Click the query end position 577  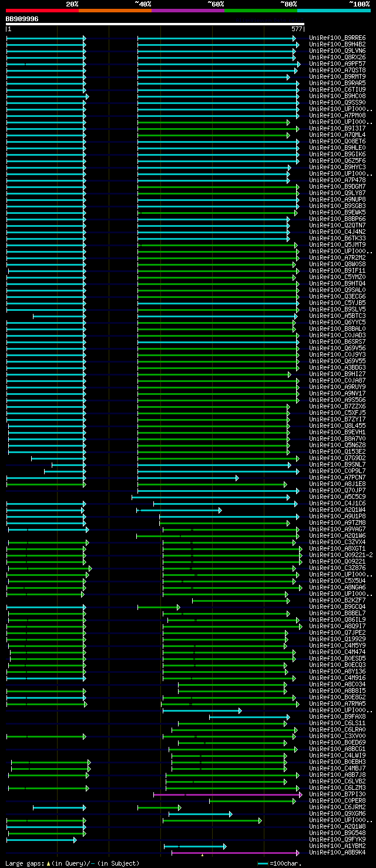(297, 29)
